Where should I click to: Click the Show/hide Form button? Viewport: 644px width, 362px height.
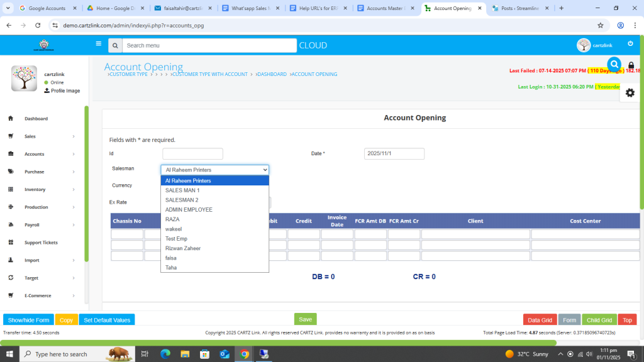(28, 320)
